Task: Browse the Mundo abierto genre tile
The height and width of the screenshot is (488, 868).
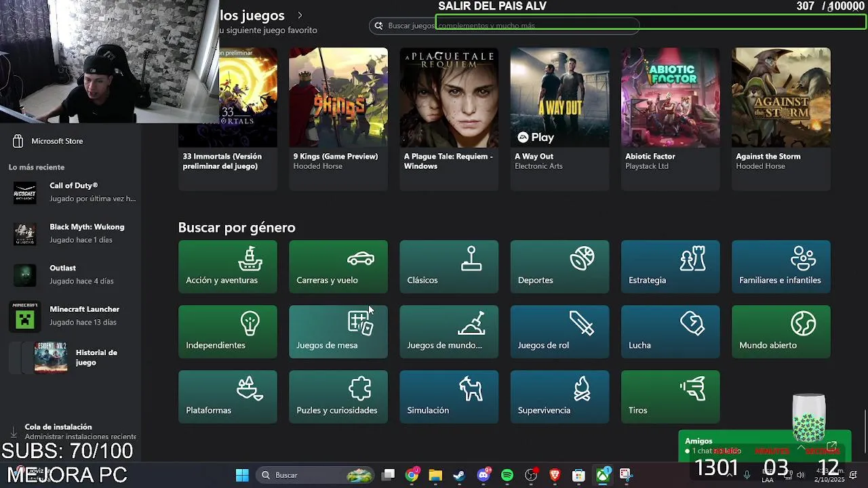Action: pos(781,331)
